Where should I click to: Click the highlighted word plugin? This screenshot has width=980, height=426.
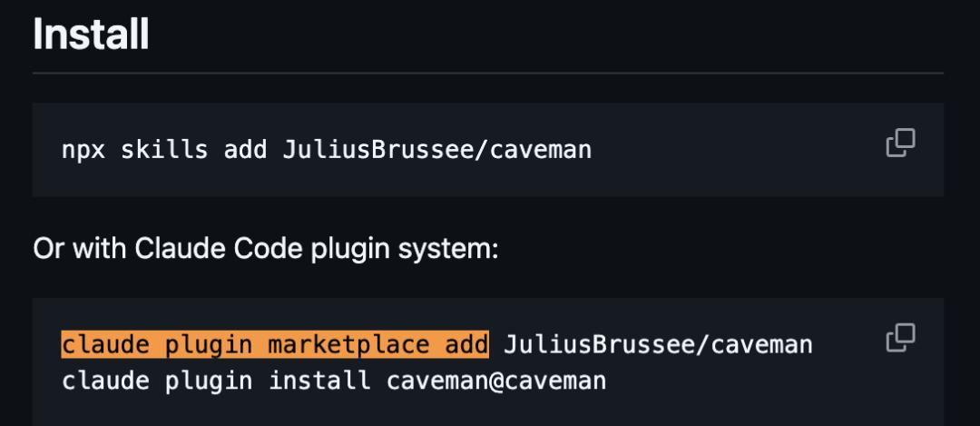(209, 345)
